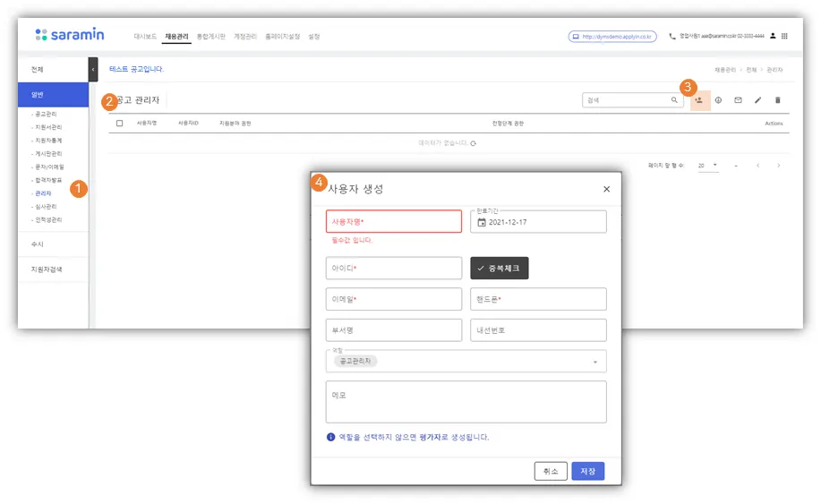Viewport: 821px width, 504px height.
Task: Click the 전형단계 권한 column header
Action: tap(508, 124)
